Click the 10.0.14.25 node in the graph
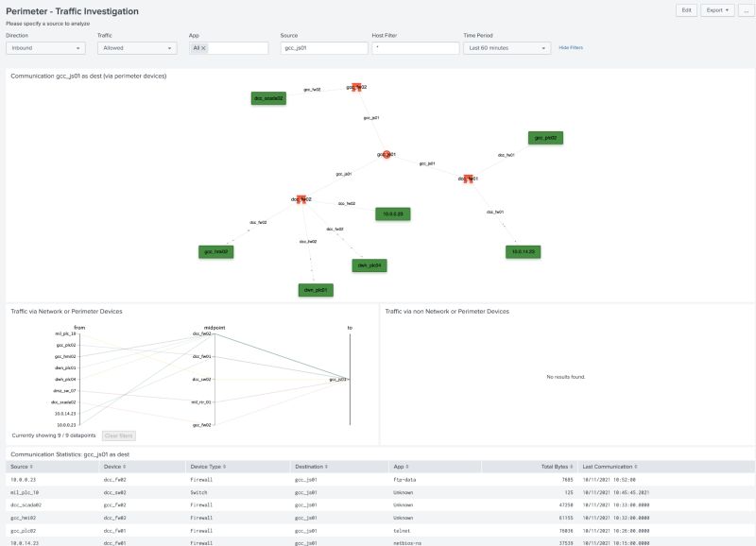756x546 pixels. (x=522, y=251)
